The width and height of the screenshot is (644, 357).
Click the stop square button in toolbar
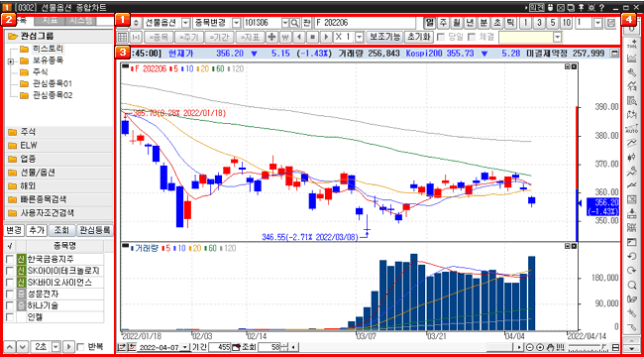pyautogui.click(x=312, y=37)
